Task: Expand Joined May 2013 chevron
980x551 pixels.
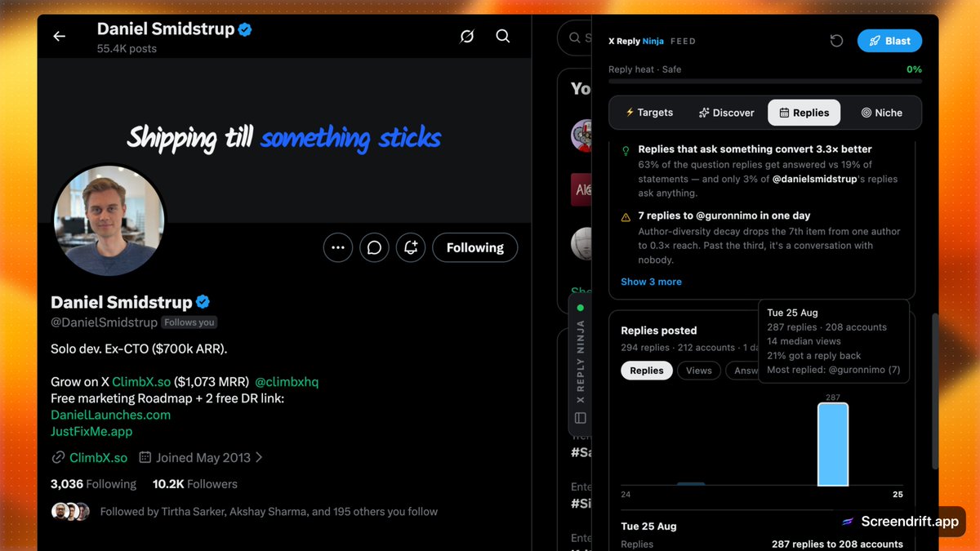Action: (x=259, y=458)
